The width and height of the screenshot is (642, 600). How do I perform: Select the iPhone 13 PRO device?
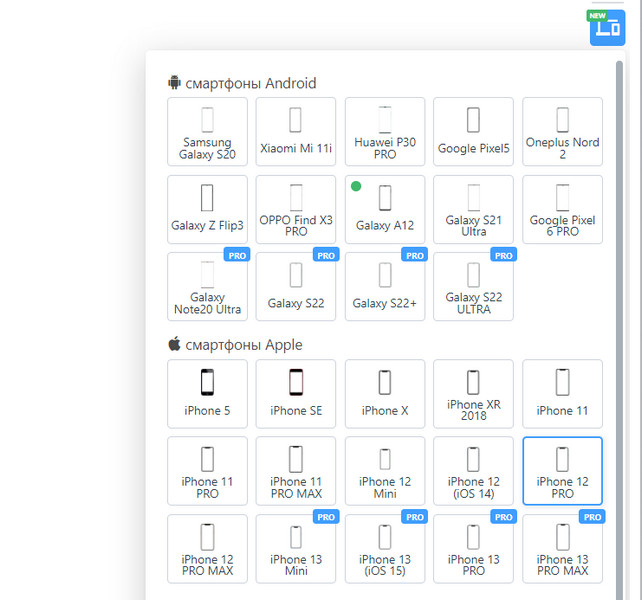(473, 548)
